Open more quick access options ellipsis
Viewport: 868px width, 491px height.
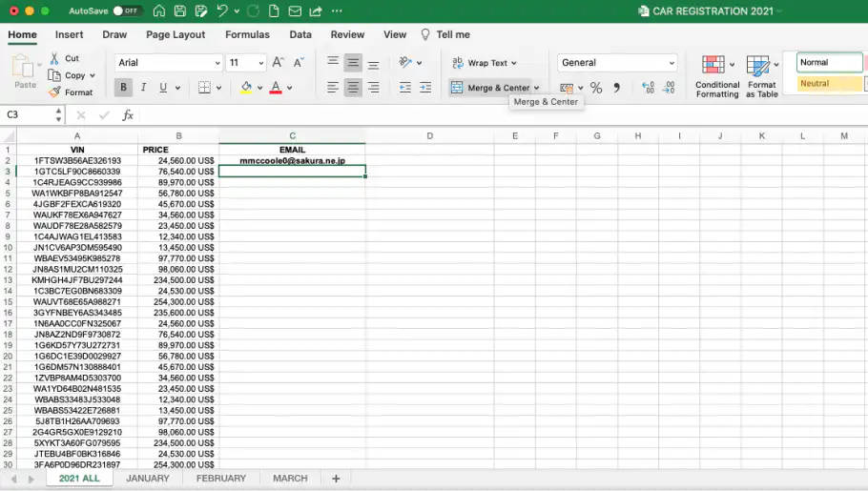337,10
